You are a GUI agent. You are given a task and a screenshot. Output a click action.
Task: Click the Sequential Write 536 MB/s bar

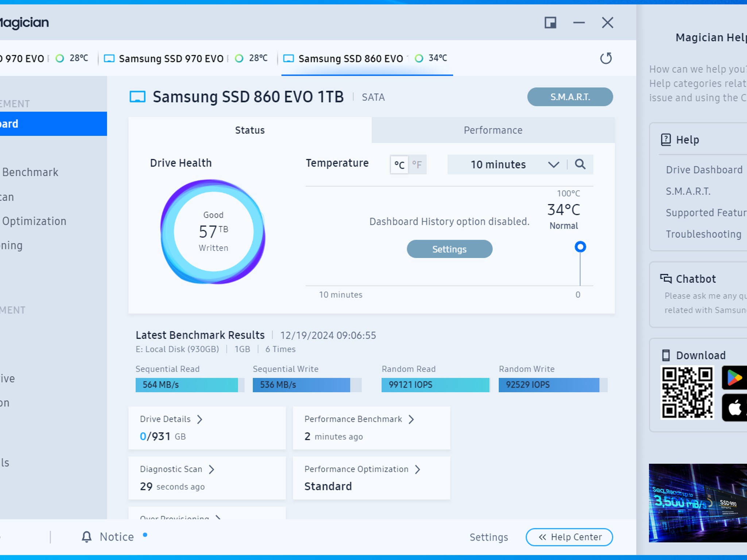(307, 385)
